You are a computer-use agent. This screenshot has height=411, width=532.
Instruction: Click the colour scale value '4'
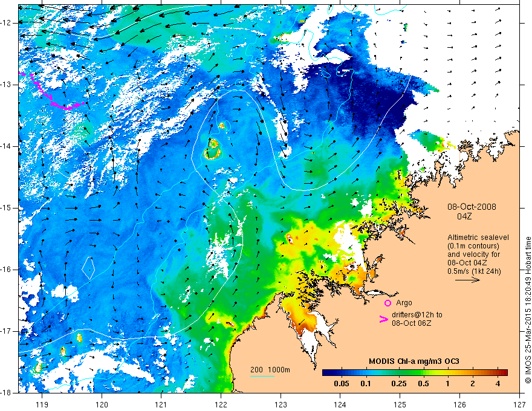[498, 384]
